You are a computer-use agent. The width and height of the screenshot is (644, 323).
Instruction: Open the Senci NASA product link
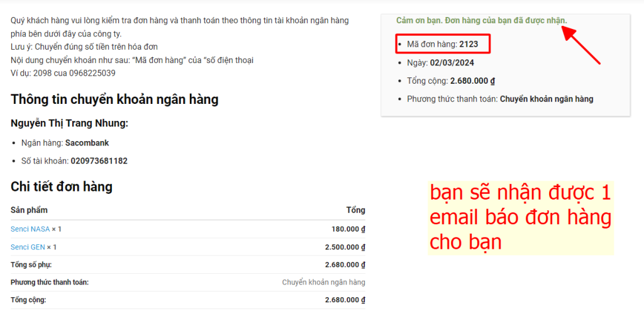30,229
